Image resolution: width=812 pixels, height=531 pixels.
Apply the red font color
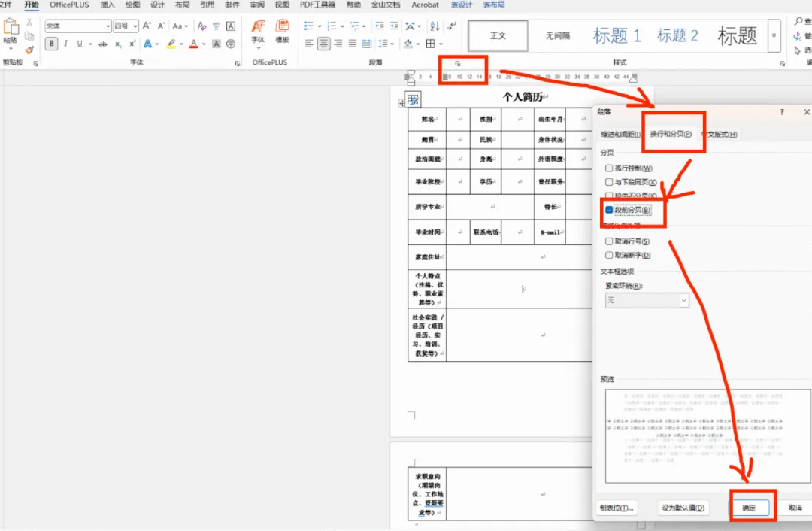[194, 44]
